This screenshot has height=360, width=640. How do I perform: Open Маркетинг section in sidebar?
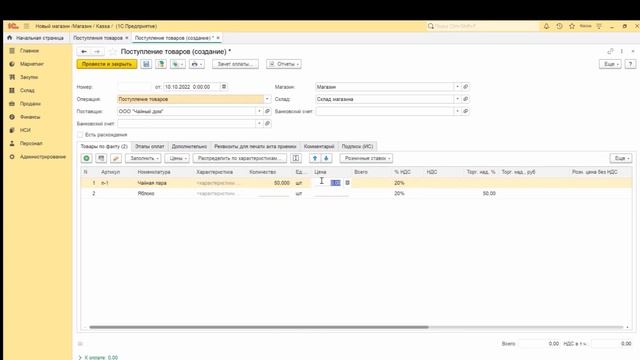coord(32,64)
